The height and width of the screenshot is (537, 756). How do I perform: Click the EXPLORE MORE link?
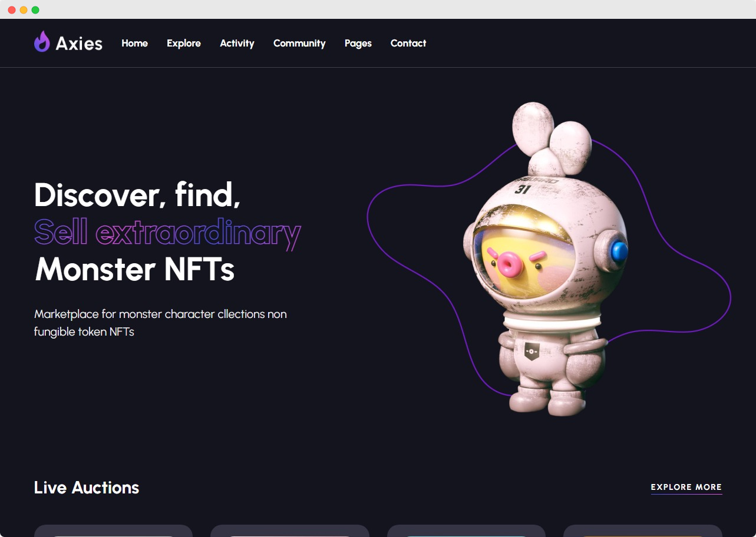686,488
